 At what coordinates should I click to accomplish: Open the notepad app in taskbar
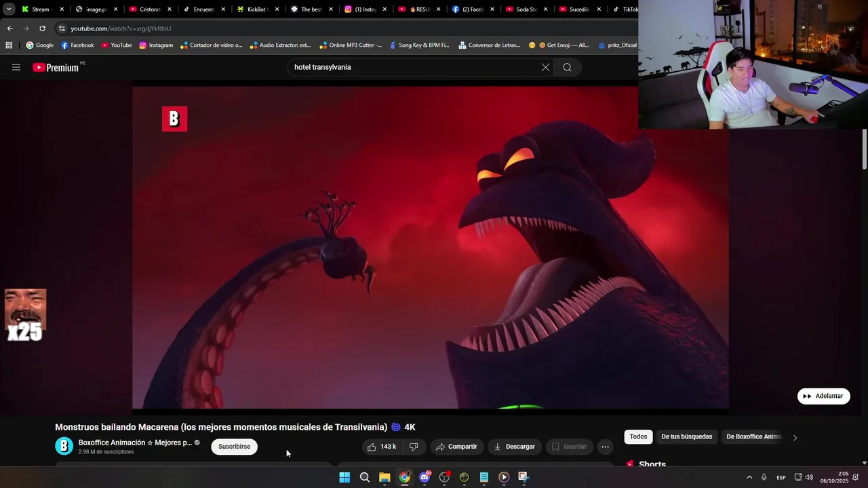click(484, 477)
